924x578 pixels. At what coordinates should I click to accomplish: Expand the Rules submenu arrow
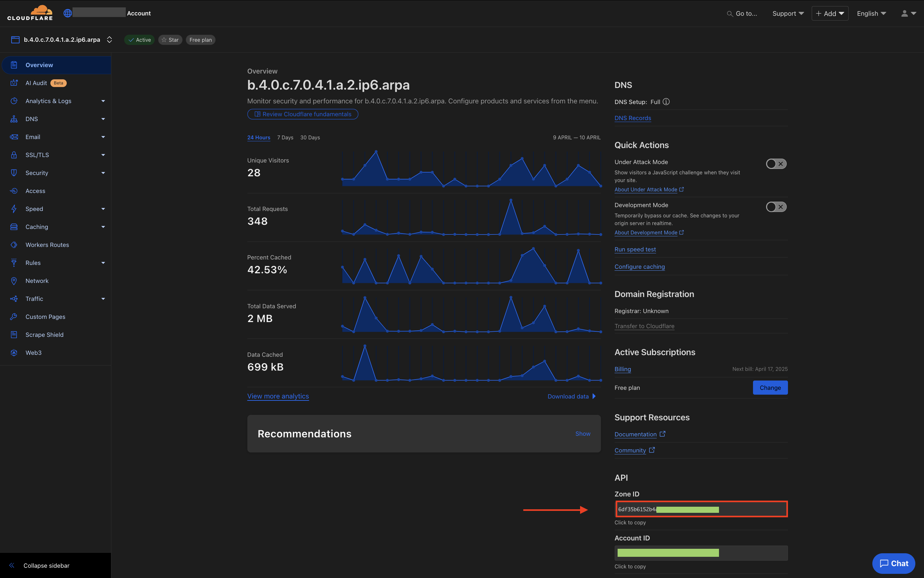click(103, 263)
